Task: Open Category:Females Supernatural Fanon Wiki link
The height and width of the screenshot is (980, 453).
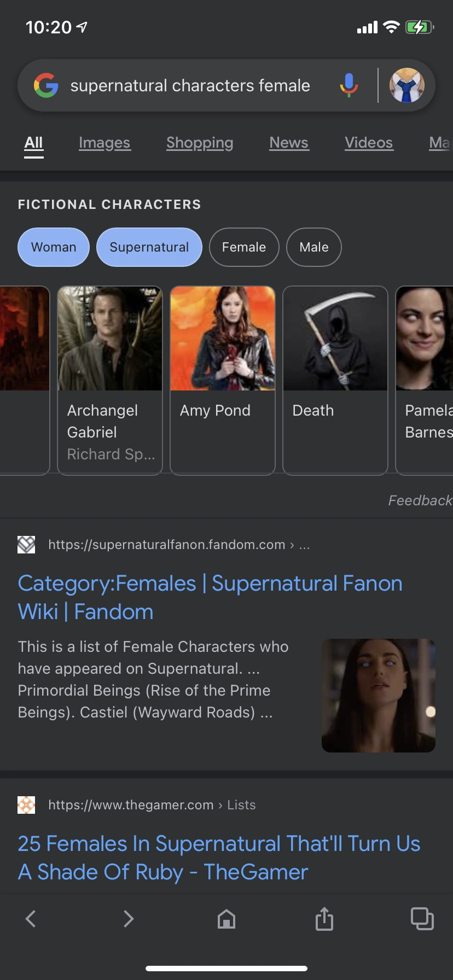Action: 210,598
